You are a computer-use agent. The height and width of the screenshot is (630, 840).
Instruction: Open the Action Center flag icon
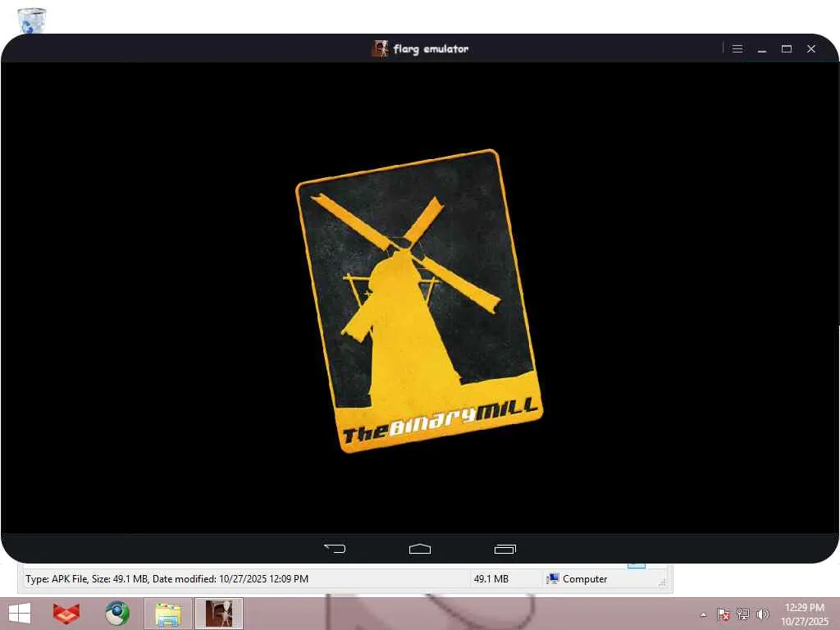[724, 614]
